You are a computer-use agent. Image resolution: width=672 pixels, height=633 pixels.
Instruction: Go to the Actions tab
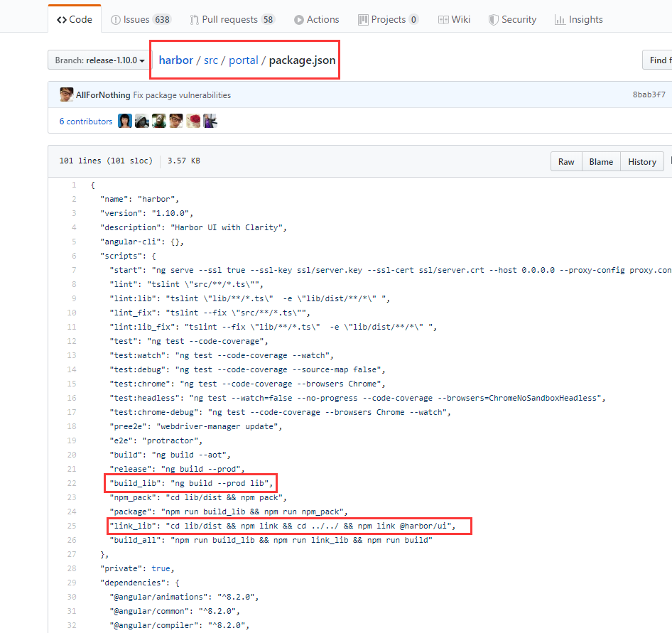click(x=316, y=20)
